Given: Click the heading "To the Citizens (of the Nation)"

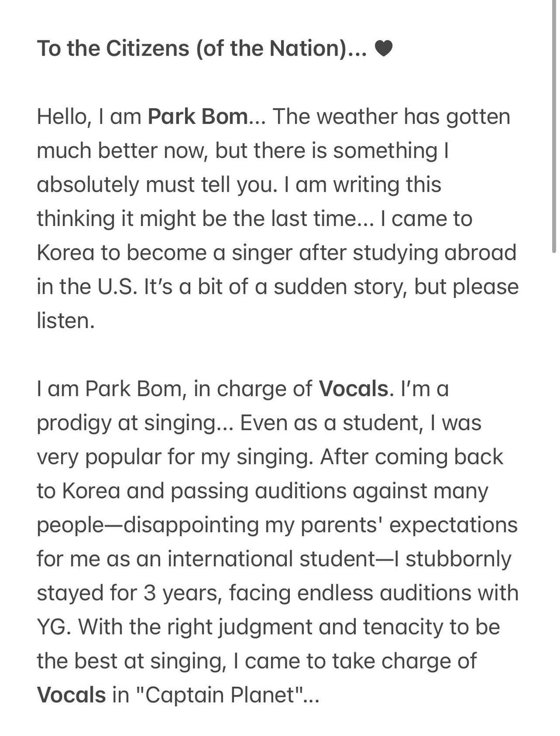Looking at the screenshot, I should pos(201,48).
